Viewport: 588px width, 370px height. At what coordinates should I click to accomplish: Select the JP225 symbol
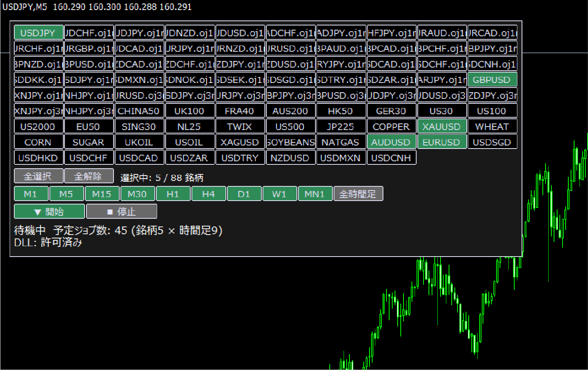[x=341, y=127]
